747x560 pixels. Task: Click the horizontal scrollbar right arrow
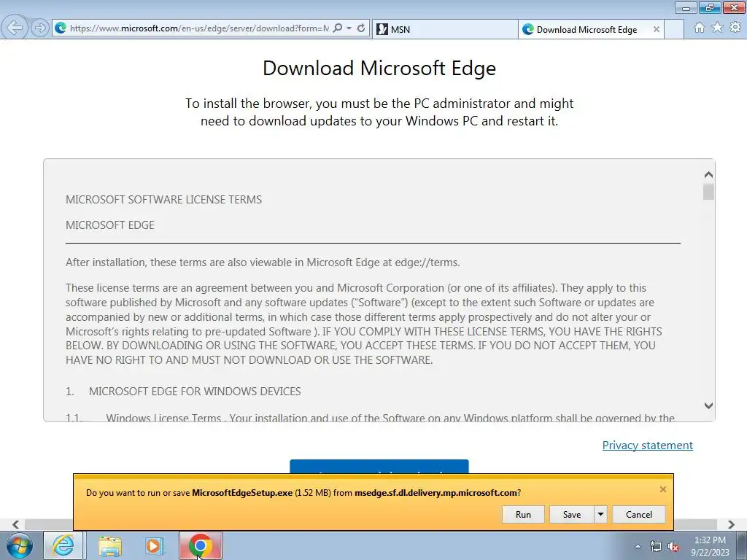(x=731, y=524)
